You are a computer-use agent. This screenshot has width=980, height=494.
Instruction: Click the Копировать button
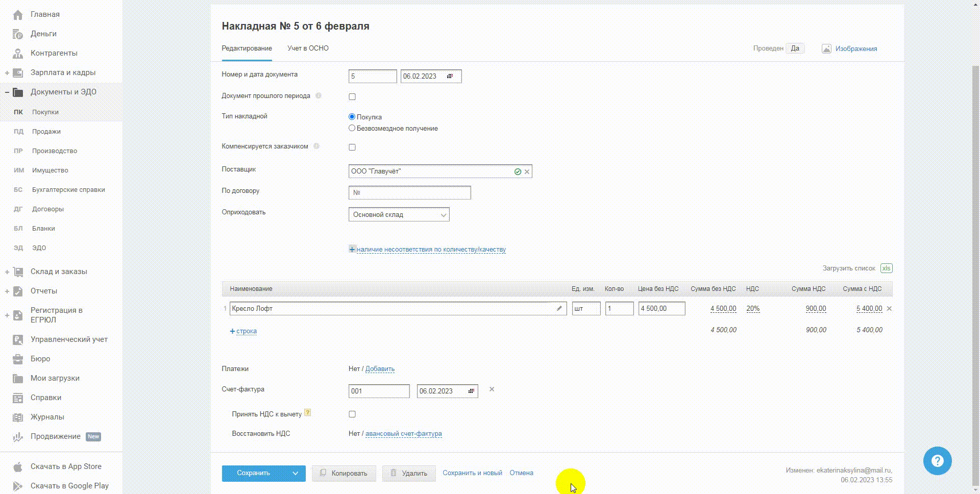click(x=344, y=473)
